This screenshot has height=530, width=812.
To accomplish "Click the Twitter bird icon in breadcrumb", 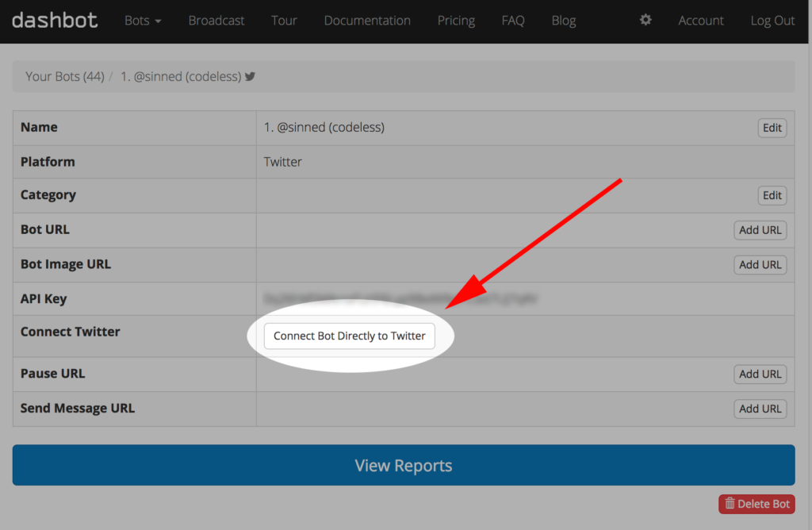I will pyautogui.click(x=250, y=77).
